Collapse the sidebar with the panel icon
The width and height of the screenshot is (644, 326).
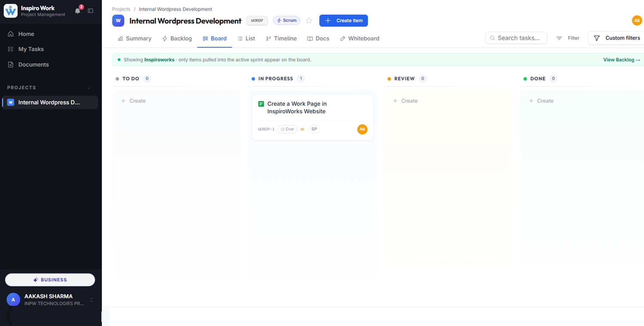coord(90,11)
